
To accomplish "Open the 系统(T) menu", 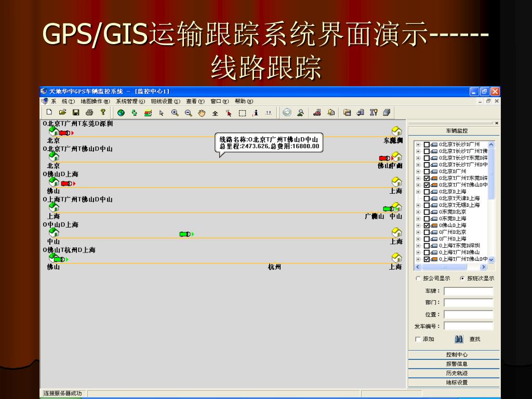I will [63, 101].
